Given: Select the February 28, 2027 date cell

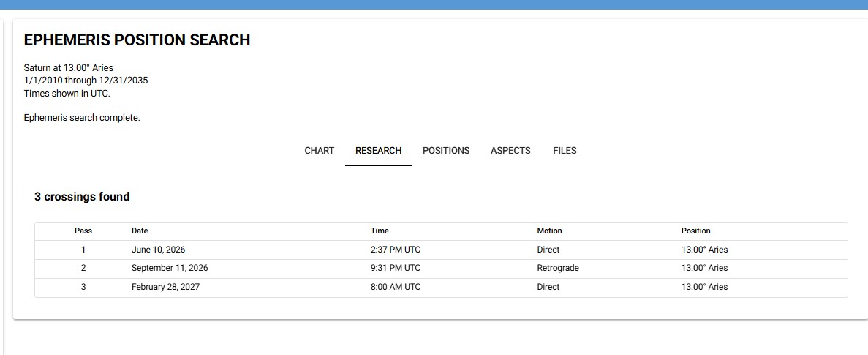Looking at the screenshot, I should (165, 287).
